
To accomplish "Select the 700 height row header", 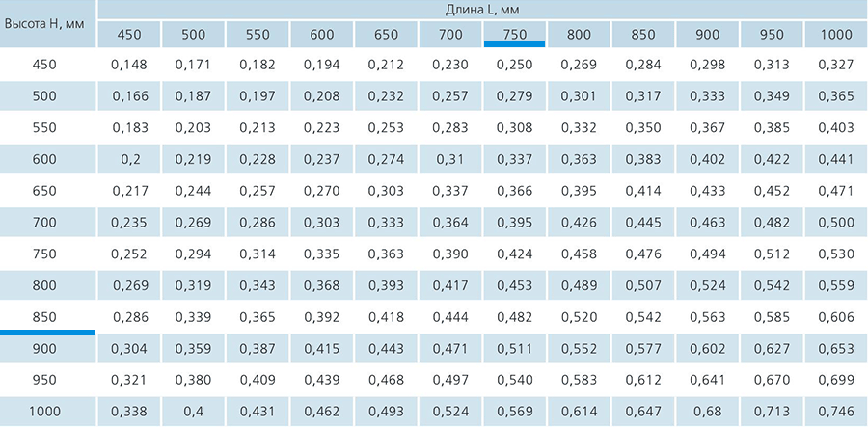I will click(x=44, y=223).
